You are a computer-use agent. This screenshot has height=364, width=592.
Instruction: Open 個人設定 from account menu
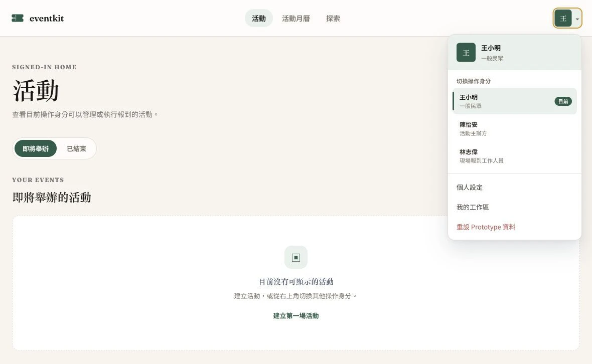(515, 188)
